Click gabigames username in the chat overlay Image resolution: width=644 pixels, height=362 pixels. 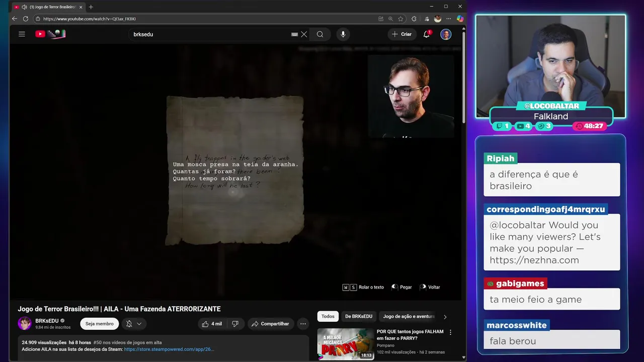(x=515, y=284)
